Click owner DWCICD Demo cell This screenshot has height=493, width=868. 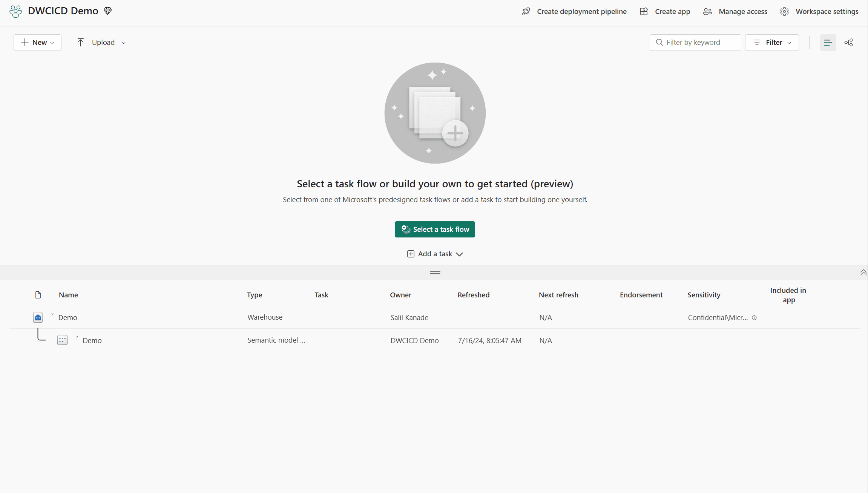pos(414,340)
